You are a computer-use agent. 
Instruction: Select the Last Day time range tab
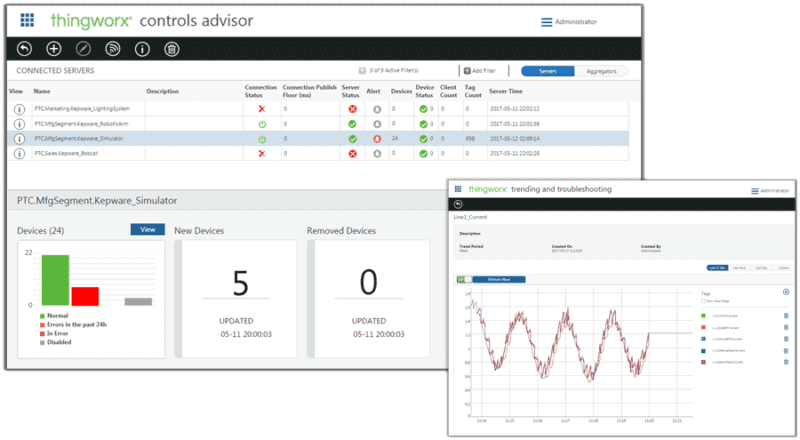point(761,268)
